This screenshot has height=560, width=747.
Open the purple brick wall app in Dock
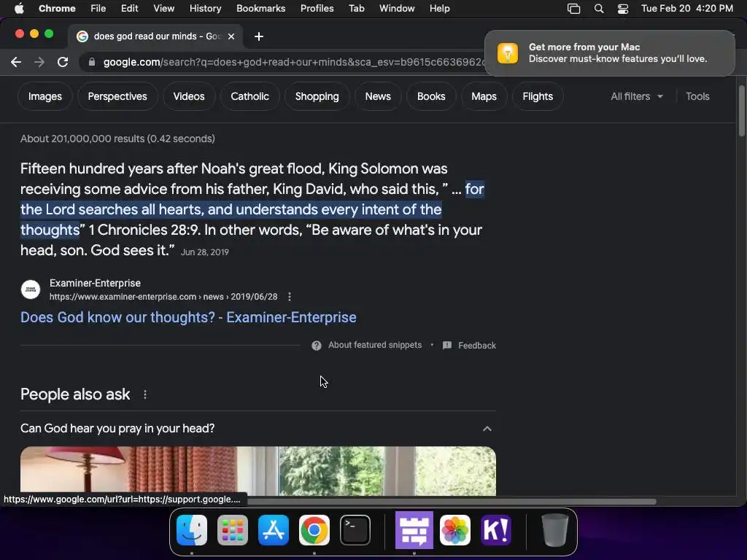[x=414, y=530]
